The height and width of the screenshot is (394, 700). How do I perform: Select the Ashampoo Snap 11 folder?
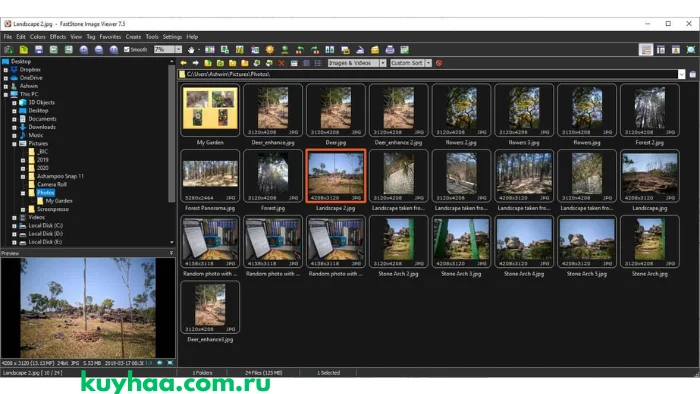coord(60,176)
